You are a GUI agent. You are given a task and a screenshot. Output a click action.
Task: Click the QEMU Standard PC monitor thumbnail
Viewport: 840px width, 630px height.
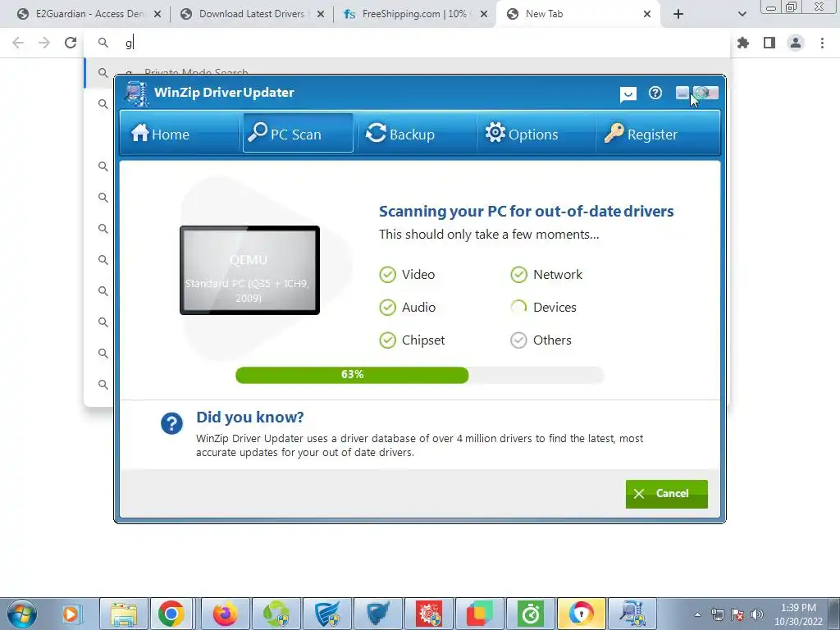point(249,270)
